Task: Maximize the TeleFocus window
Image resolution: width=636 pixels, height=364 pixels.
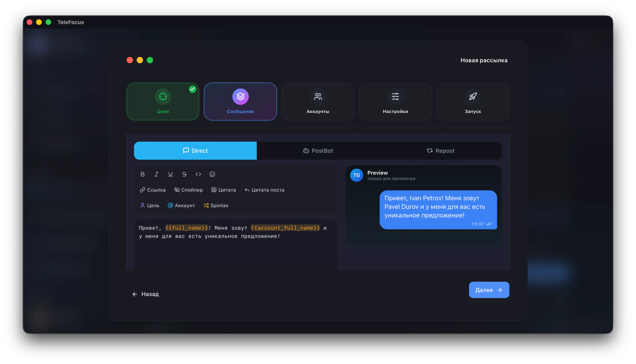Action: click(49, 22)
